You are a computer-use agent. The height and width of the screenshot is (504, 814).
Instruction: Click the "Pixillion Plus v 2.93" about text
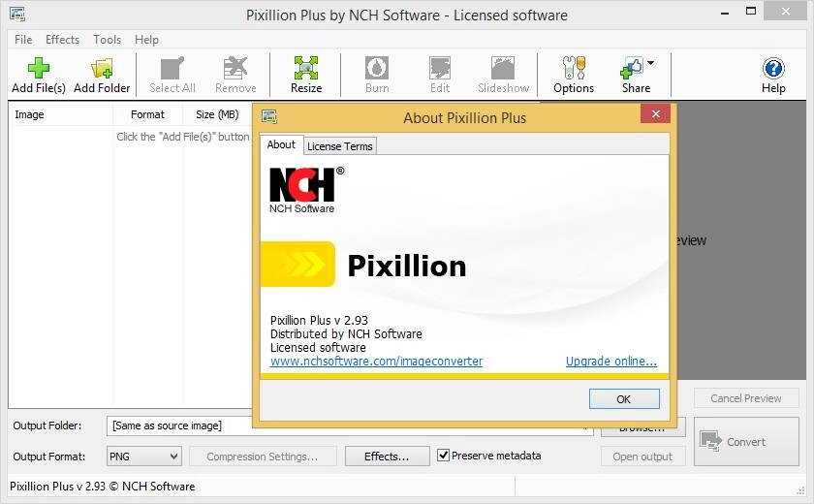[319, 320]
